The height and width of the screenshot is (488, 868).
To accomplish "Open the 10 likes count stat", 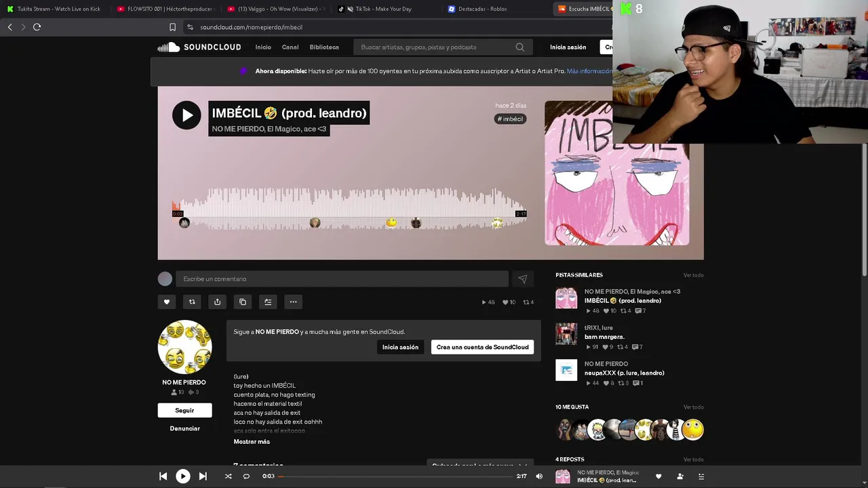I will pyautogui.click(x=509, y=302).
